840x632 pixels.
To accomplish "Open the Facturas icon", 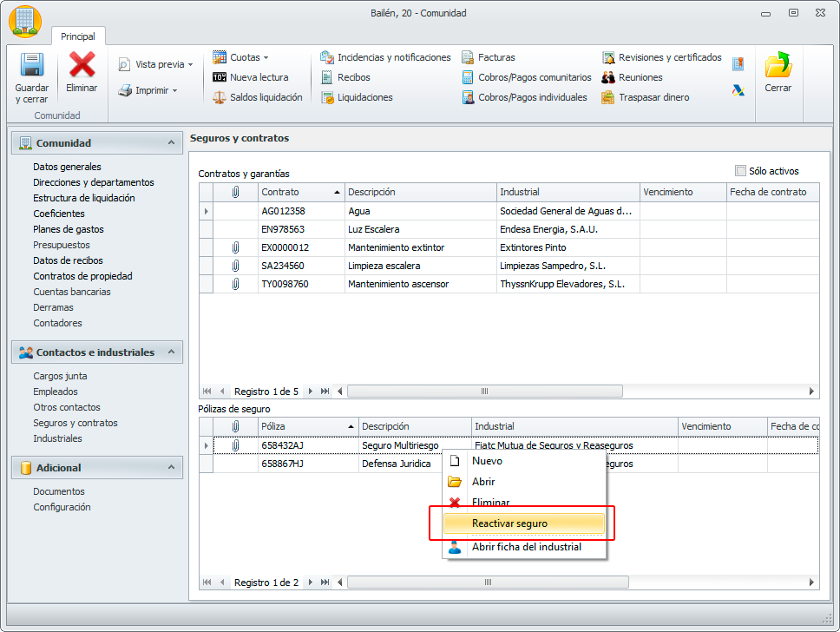I will coord(468,57).
